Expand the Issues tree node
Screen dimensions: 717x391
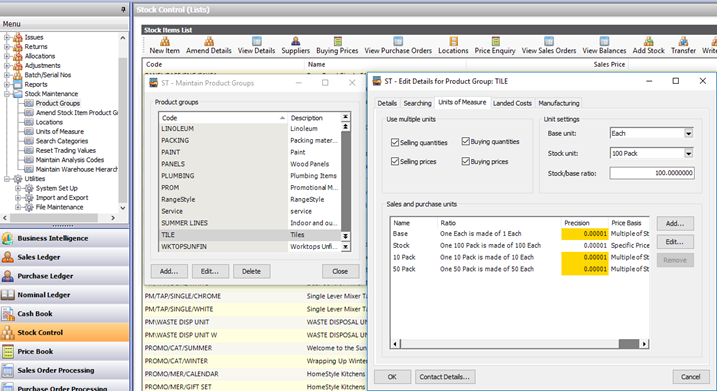click(7, 37)
